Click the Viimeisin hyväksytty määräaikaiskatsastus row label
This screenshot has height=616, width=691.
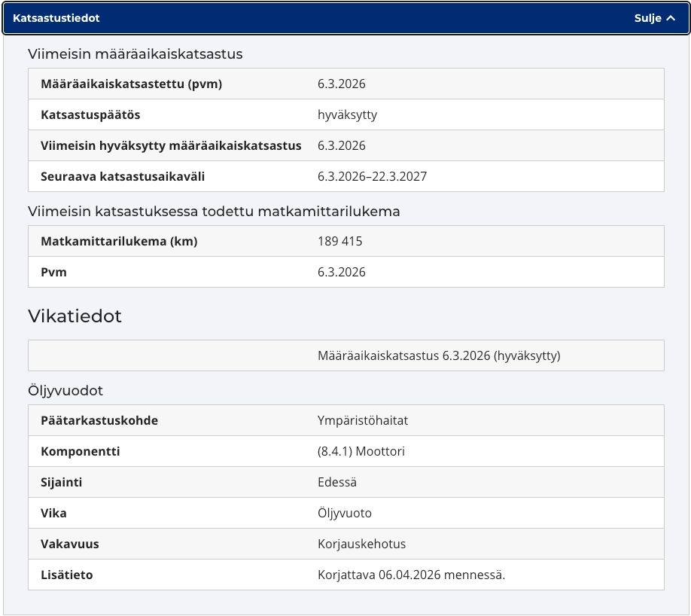coord(171,145)
